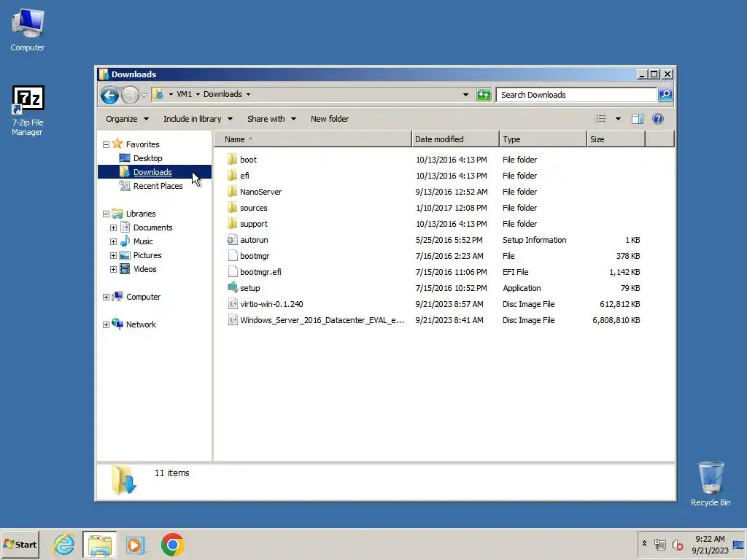Open the Organize menu

coord(127,119)
